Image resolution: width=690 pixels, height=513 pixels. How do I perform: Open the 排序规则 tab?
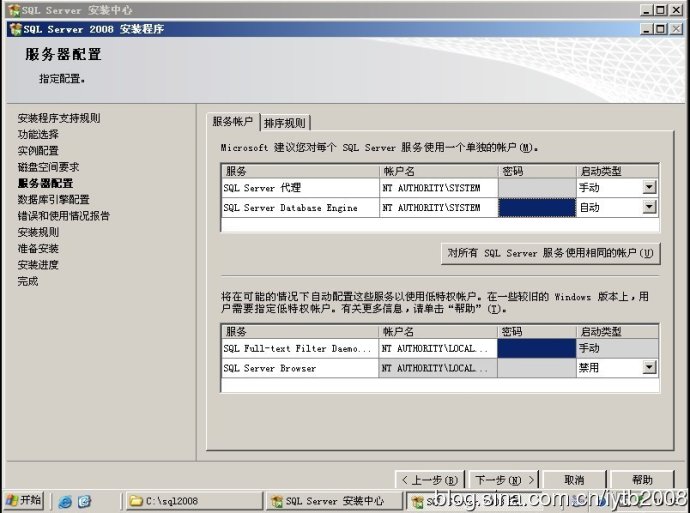(285, 123)
